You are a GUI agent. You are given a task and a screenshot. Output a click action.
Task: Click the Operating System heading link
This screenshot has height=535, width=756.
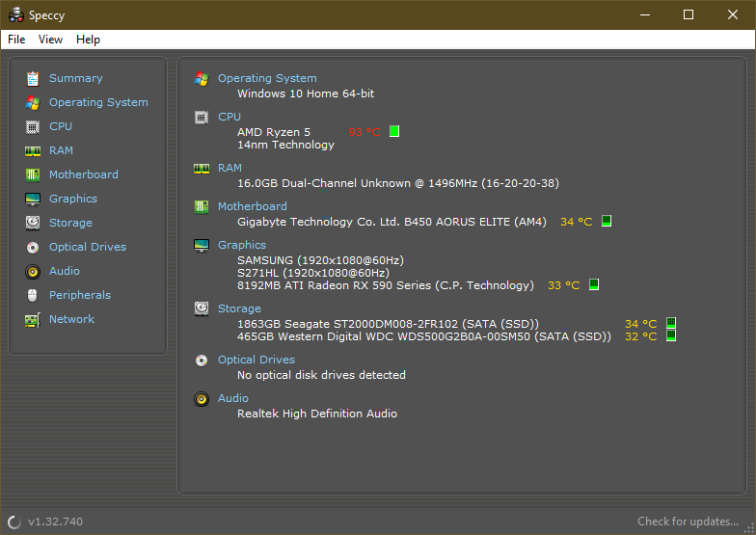click(x=267, y=78)
